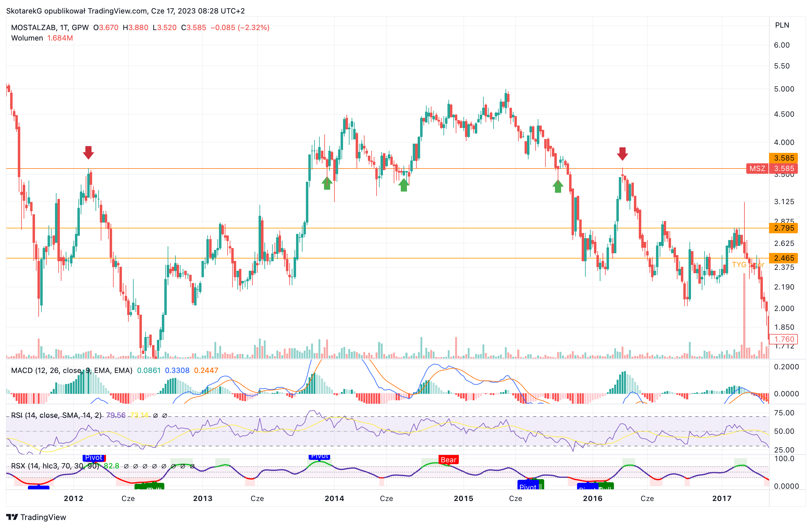Click the 100.0 label on RSX axis
This screenshot has height=528, width=812.
pyautogui.click(x=784, y=459)
